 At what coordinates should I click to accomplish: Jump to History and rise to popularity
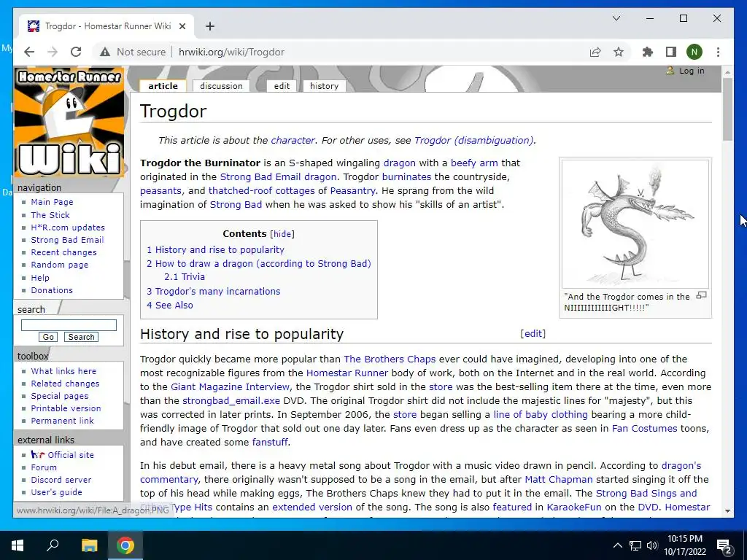(x=215, y=249)
